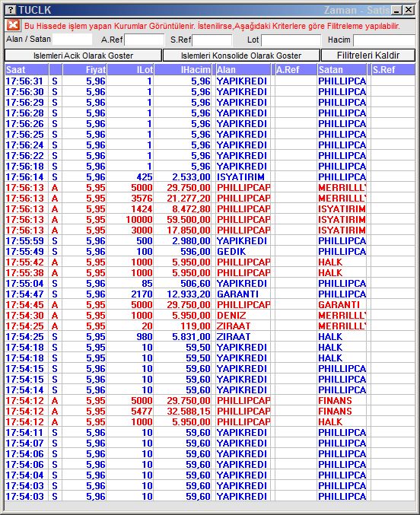Viewport: 420px width, 515px height.
Task: Click Islemleri Acik Olarak Goster button
Action: pos(83,56)
